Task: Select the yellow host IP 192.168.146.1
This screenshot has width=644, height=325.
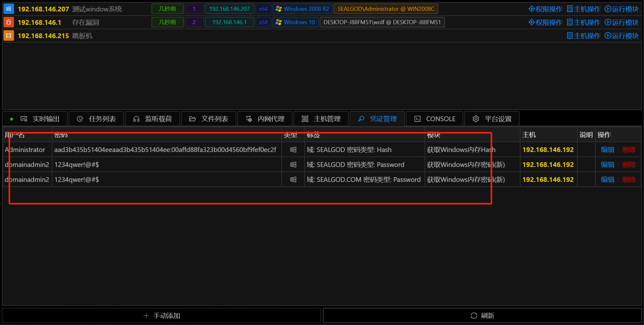Action: point(39,22)
